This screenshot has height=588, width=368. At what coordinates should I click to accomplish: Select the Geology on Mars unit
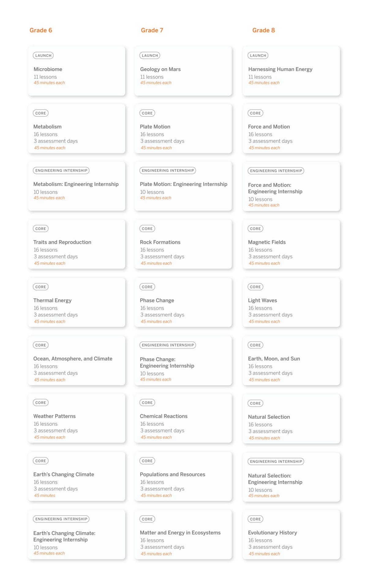183,71
